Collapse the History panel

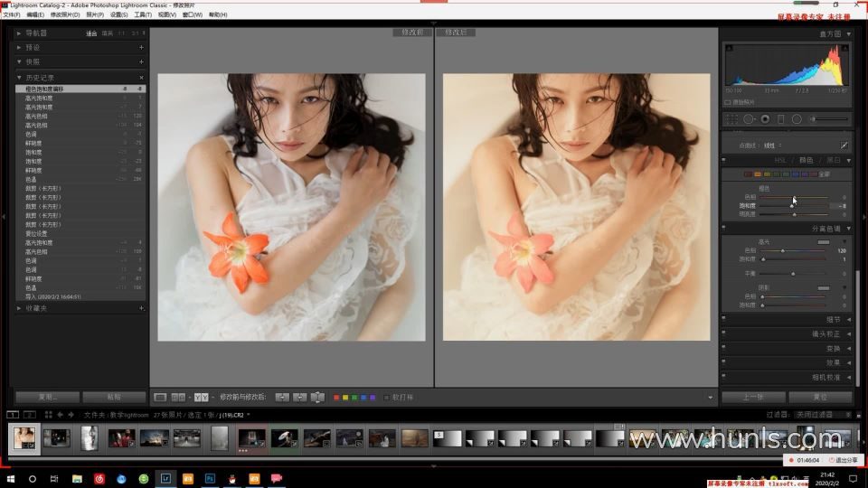click(x=19, y=78)
